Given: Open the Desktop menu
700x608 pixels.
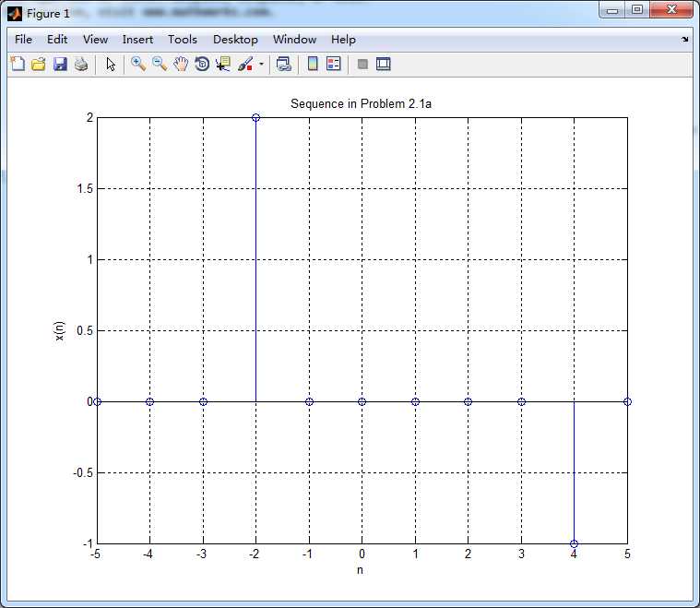Looking at the screenshot, I should click(235, 40).
